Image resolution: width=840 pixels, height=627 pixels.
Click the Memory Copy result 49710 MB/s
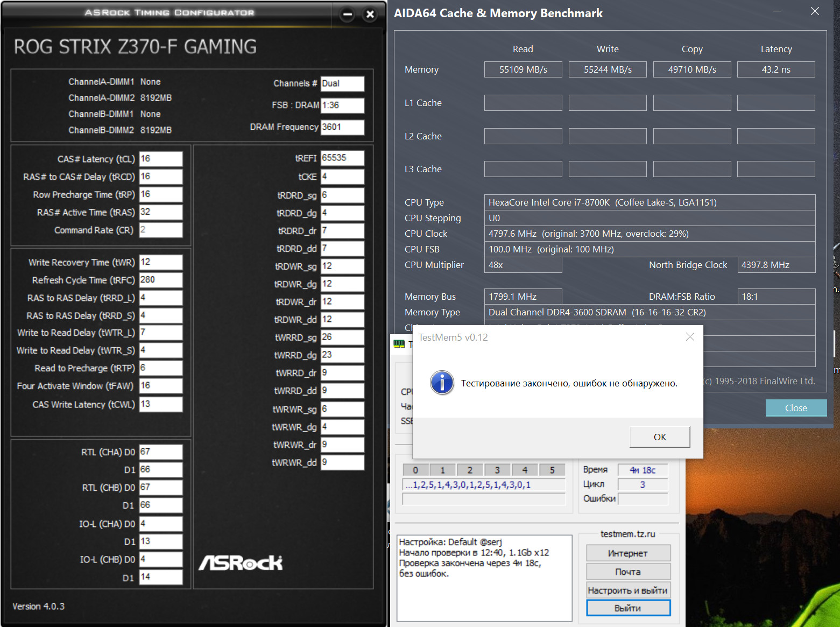point(692,69)
